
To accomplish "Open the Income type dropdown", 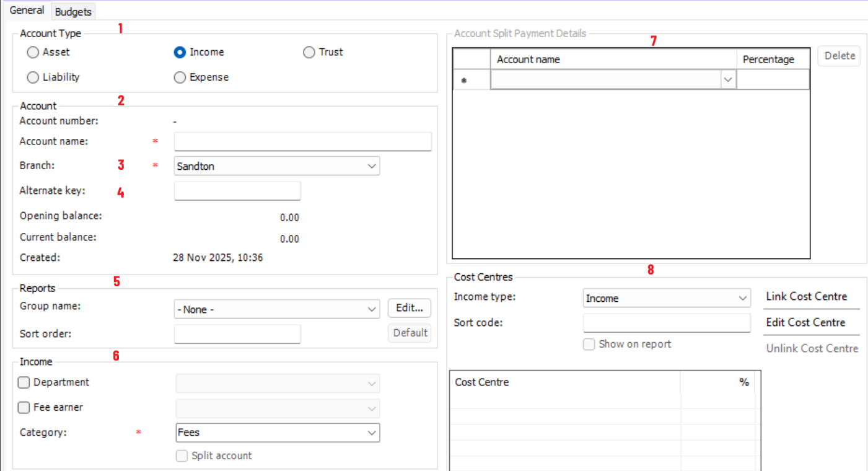I will (x=667, y=298).
